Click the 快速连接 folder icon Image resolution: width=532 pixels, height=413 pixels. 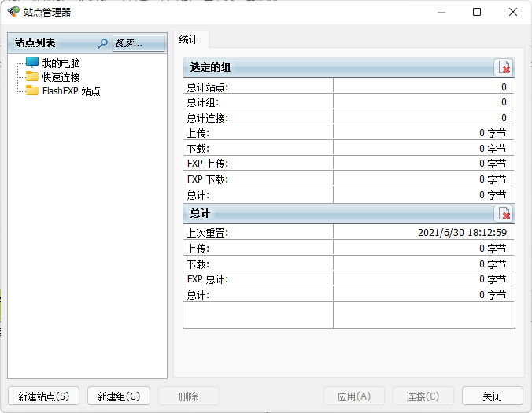[32, 76]
